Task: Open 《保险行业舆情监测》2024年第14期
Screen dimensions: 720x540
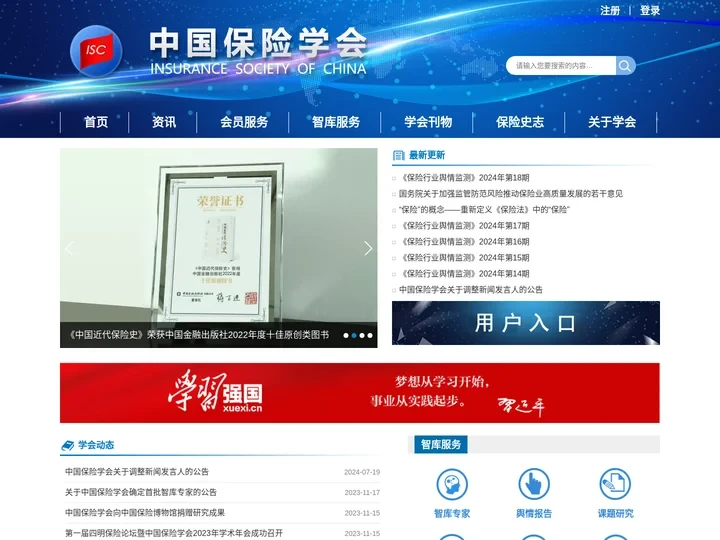Action: [464, 274]
